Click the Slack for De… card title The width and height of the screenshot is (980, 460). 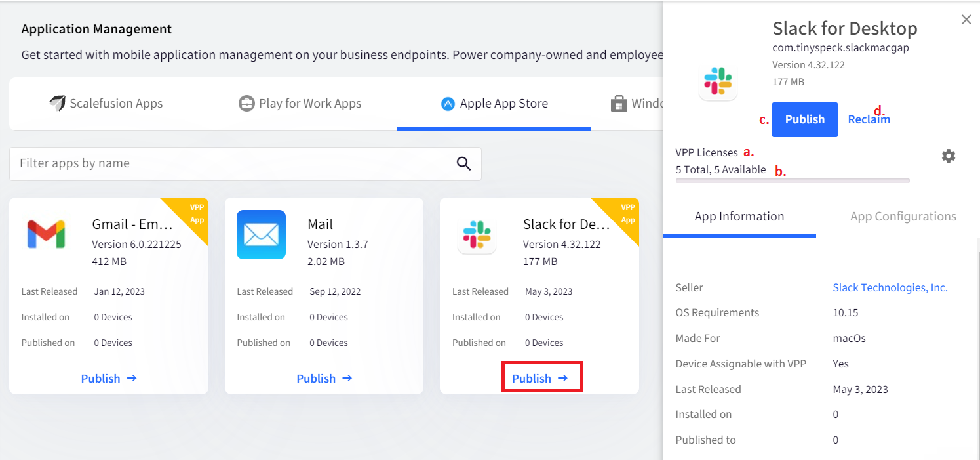tap(566, 224)
